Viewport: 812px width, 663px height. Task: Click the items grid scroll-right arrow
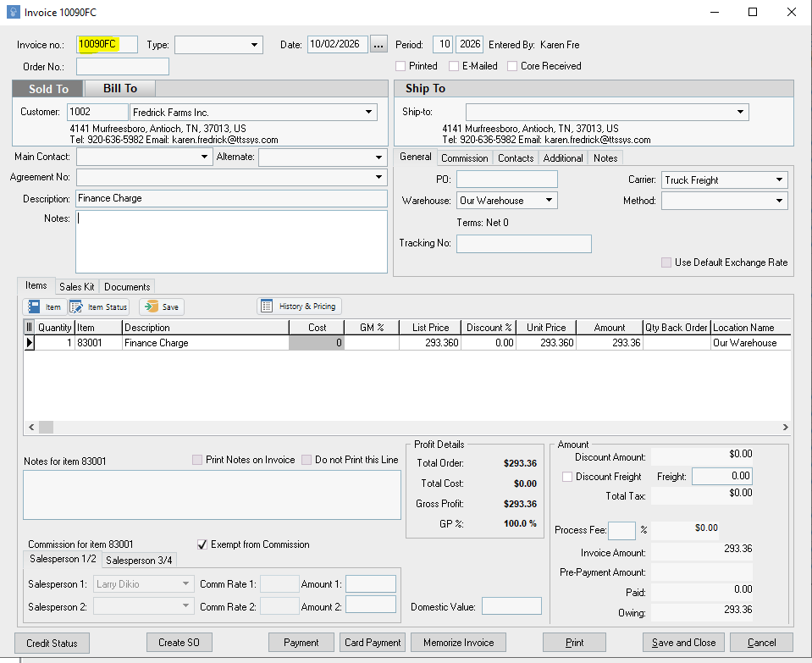tap(785, 427)
